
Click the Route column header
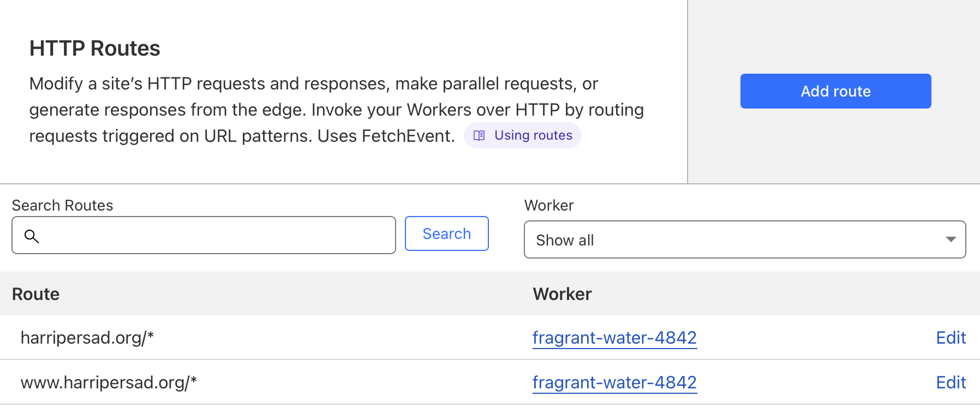point(36,294)
